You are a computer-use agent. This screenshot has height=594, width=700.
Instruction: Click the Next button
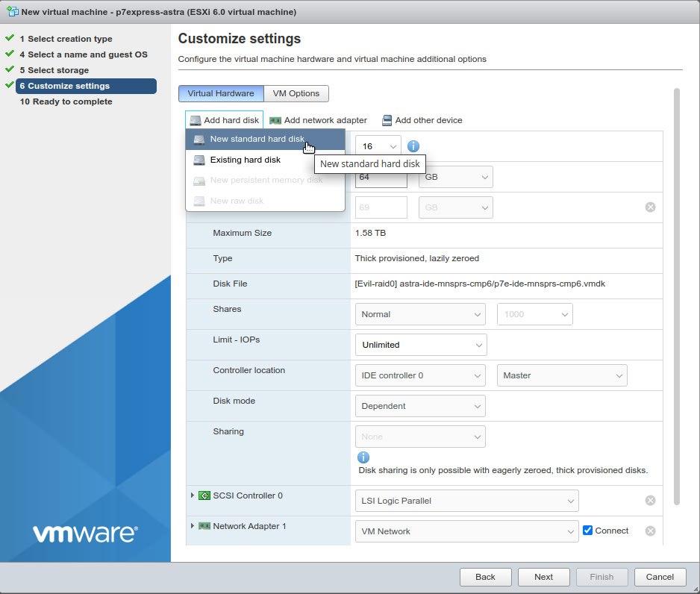point(543,577)
